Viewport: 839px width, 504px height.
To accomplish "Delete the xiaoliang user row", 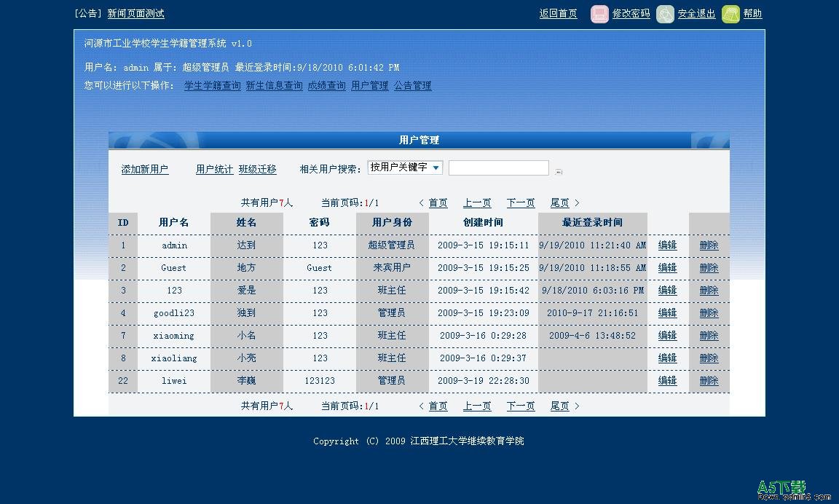I will pos(709,358).
